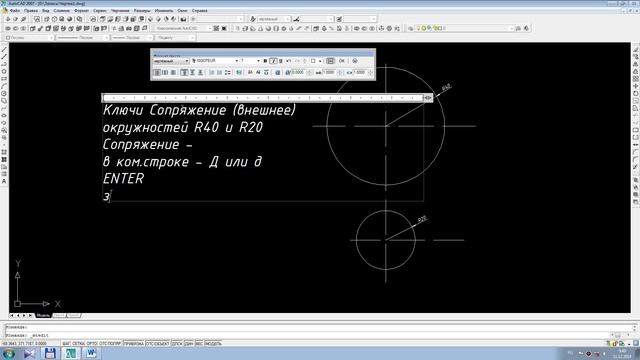Viewport: 640px width, 360px height.
Task: Select the Line tool in Draw toolbar
Action: [4, 49]
